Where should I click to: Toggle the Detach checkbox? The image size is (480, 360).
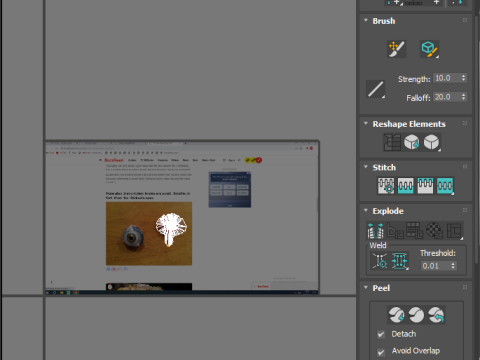tap(381, 334)
